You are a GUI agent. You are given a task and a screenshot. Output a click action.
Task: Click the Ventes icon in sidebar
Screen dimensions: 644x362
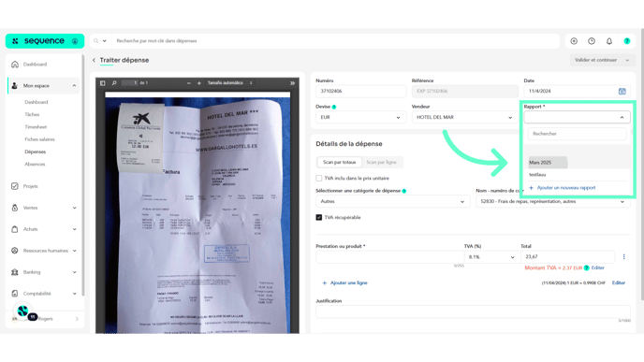15,208
